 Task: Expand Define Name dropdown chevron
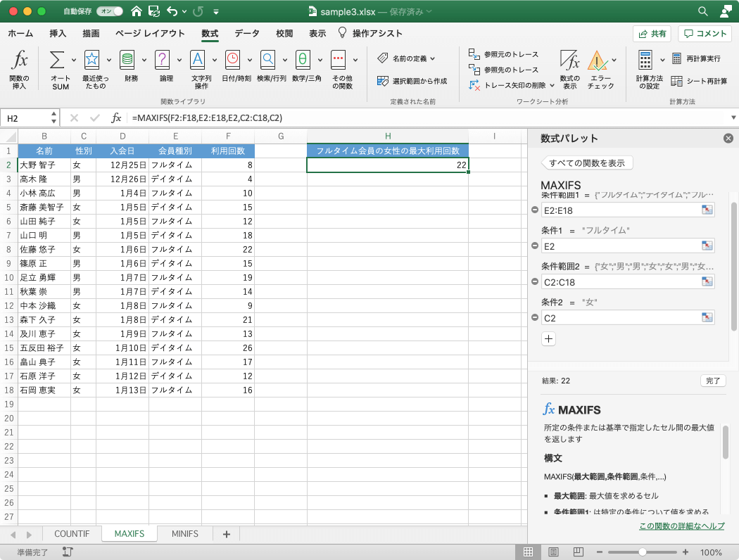[x=433, y=58]
